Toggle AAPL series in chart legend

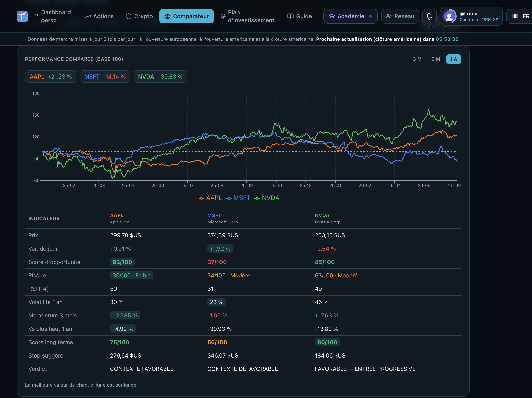pos(210,198)
